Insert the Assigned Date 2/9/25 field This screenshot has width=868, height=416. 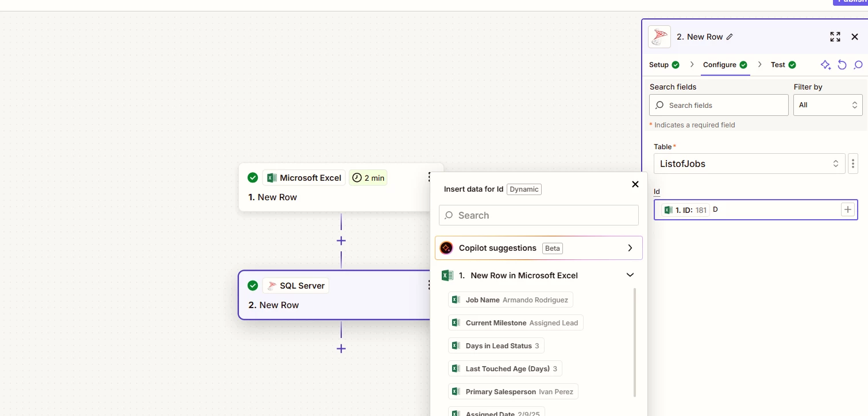point(496,411)
